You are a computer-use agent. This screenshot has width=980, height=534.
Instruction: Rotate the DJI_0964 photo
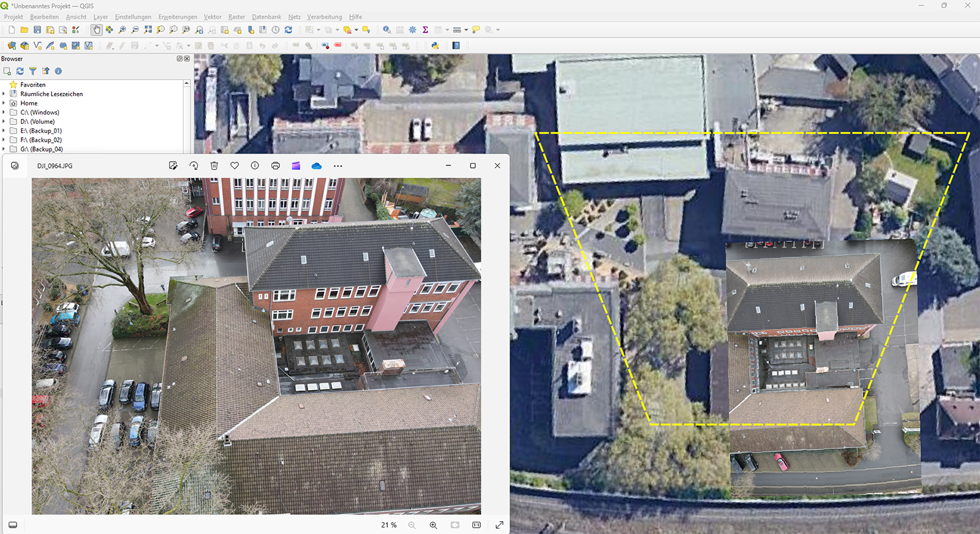click(194, 165)
